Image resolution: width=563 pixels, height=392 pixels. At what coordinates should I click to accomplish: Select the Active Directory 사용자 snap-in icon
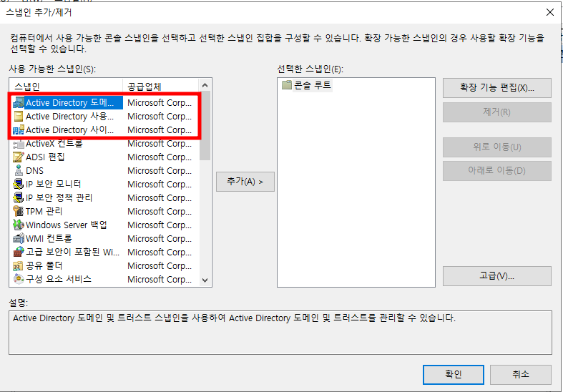(19, 117)
